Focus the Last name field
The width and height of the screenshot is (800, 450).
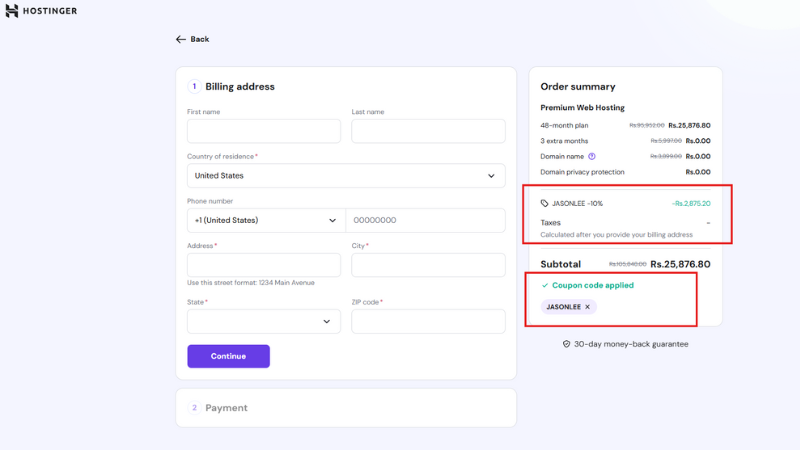[x=428, y=131]
